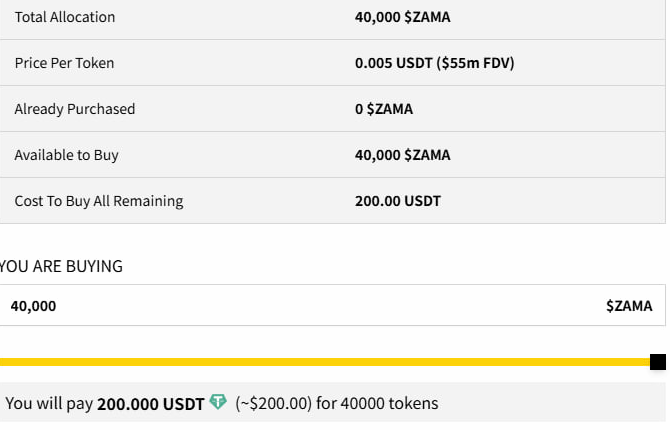
Task: Select the Total Allocation row label
Action: pos(65,17)
